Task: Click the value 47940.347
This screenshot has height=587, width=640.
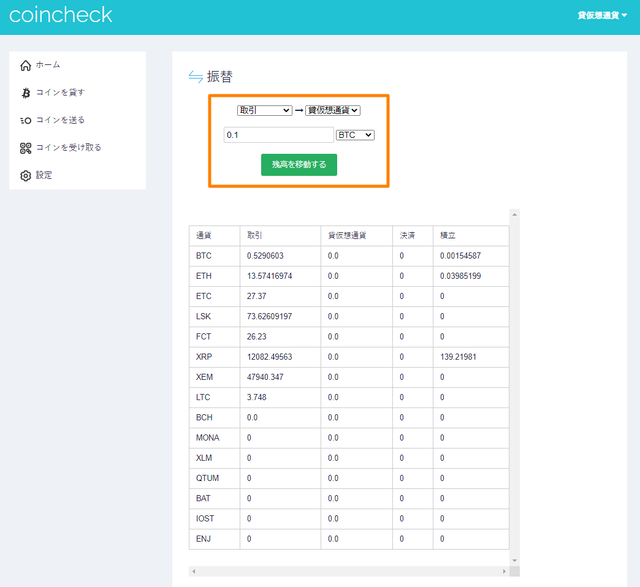Action: (x=265, y=377)
